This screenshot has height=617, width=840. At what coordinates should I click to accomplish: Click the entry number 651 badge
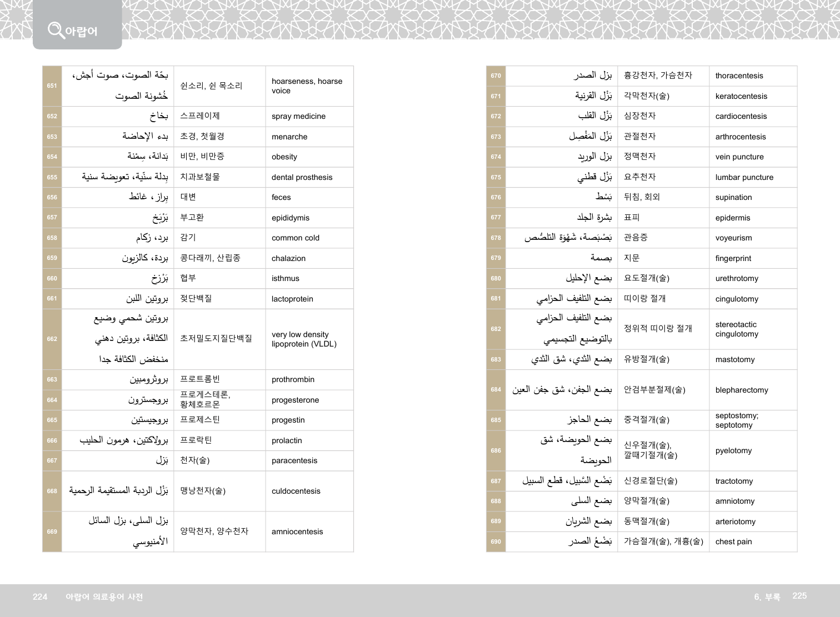point(52,86)
